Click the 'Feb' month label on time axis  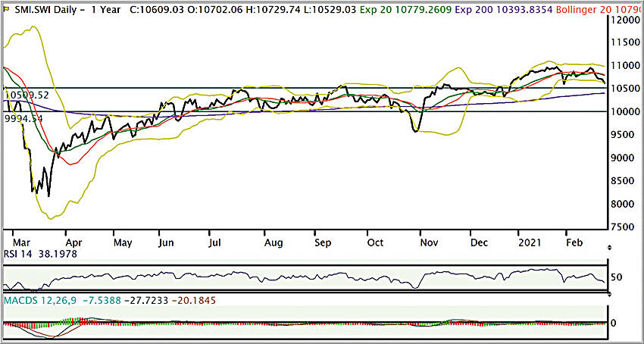(574, 242)
